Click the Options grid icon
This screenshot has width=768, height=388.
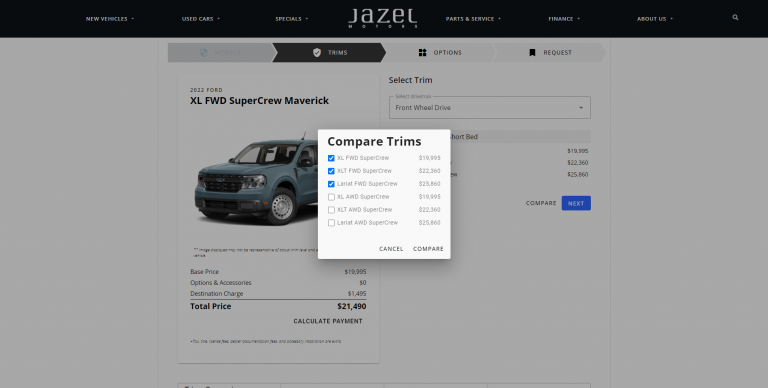tap(423, 52)
